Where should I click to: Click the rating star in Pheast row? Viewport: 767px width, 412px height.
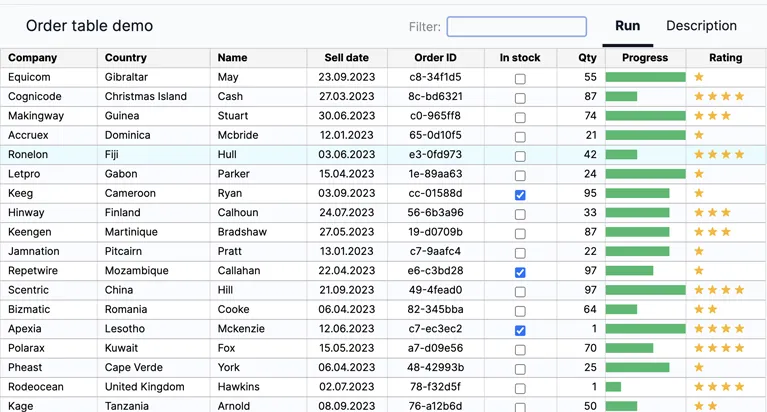tap(699, 367)
